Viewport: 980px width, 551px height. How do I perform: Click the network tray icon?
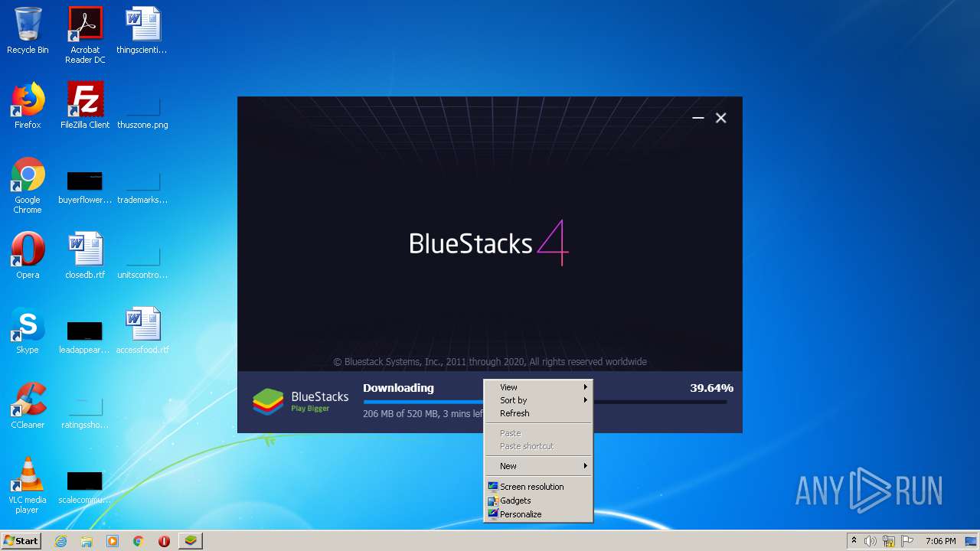click(x=889, y=541)
